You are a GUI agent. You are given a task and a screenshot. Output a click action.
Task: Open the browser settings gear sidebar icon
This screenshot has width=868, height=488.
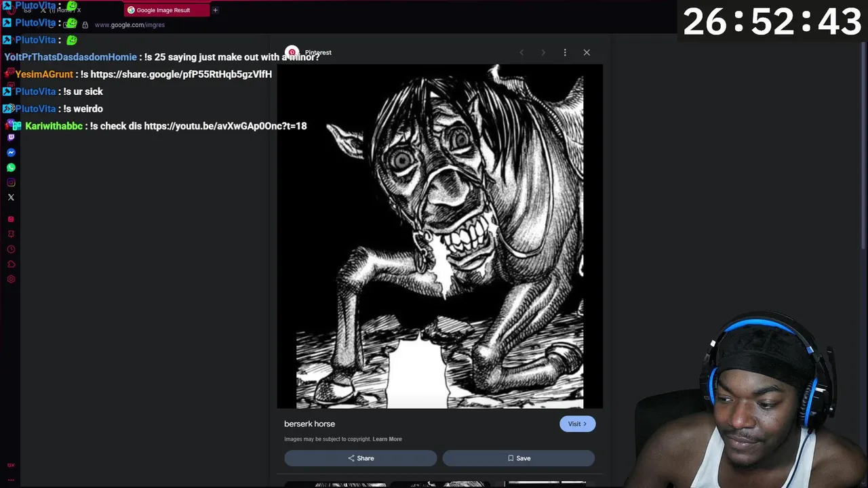[11, 279]
